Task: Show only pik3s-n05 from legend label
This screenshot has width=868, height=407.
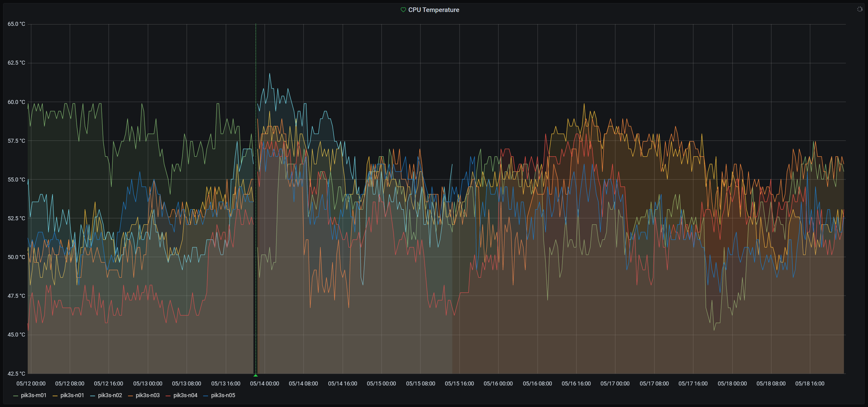Action: pos(223,395)
